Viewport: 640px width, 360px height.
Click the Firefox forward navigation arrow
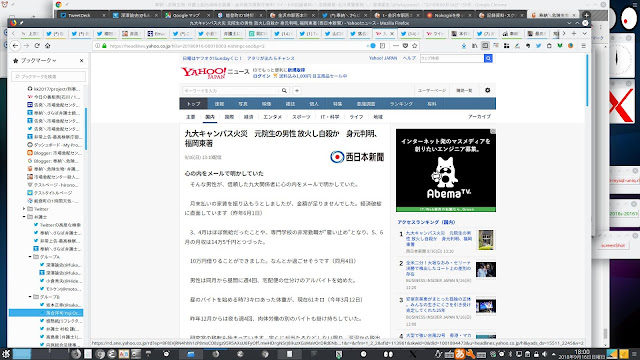click(26, 46)
